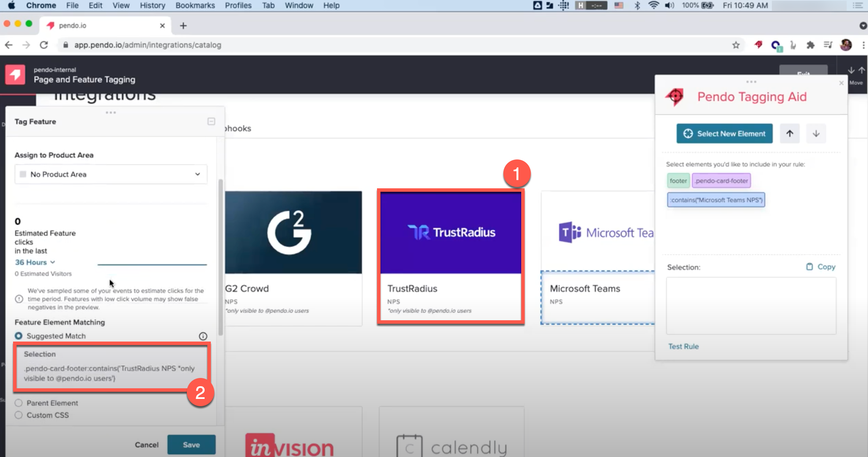The width and height of the screenshot is (868, 457).
Task: Go forward in browser history
Action: pyautogui.click(x=26, y=45)
